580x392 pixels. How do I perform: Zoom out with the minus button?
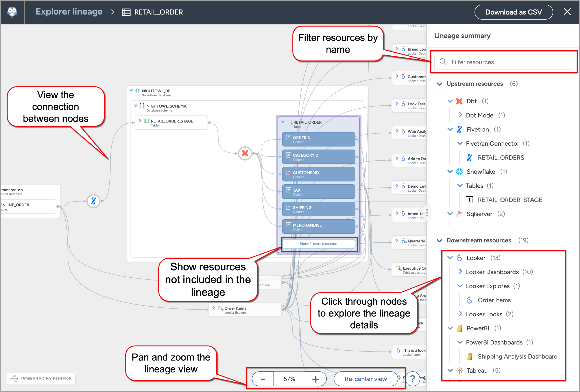click(x=262, y=379)
